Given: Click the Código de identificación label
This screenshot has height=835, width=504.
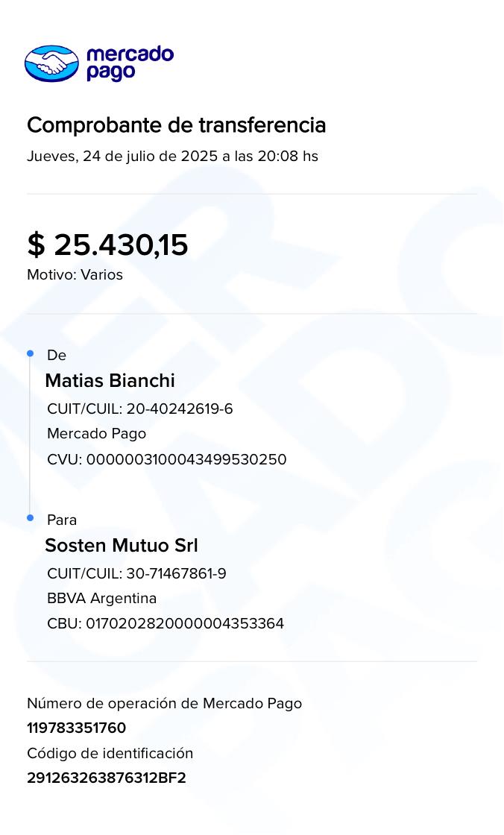Looking at the screenshot, I should pos(110,754).
